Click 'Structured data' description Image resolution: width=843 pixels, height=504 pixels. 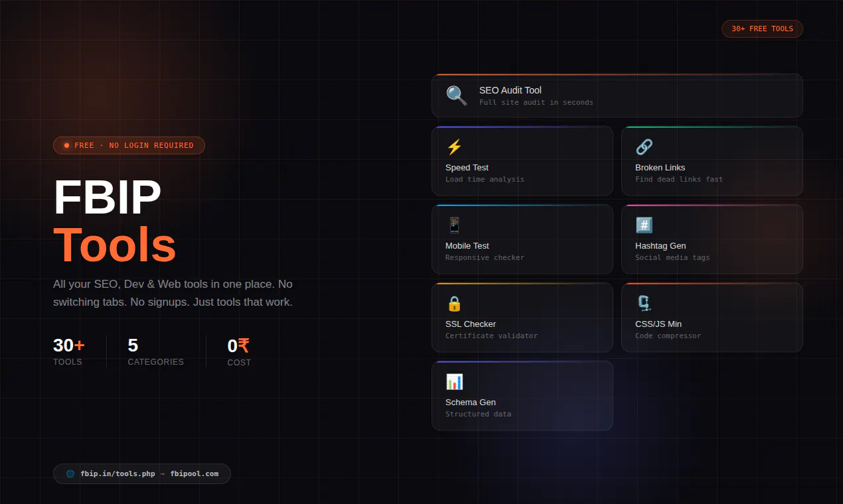[478, 414]
